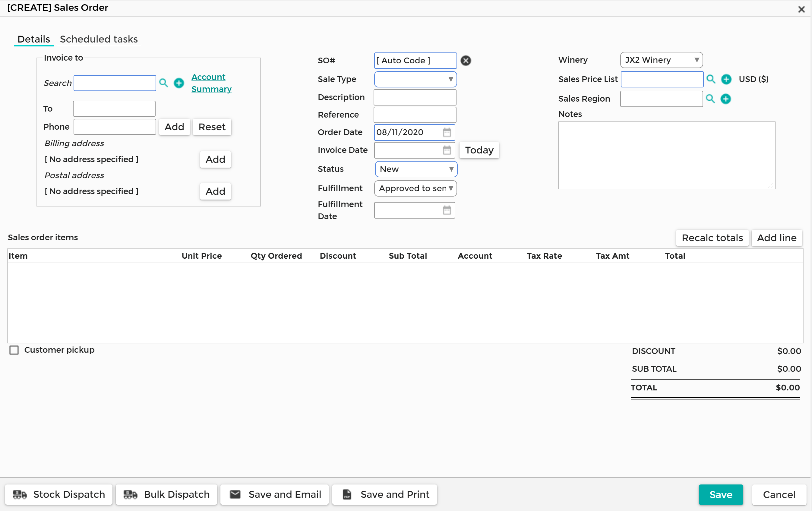Click the To input field
The height and width of the screenshot is (511, 812).
114,109
